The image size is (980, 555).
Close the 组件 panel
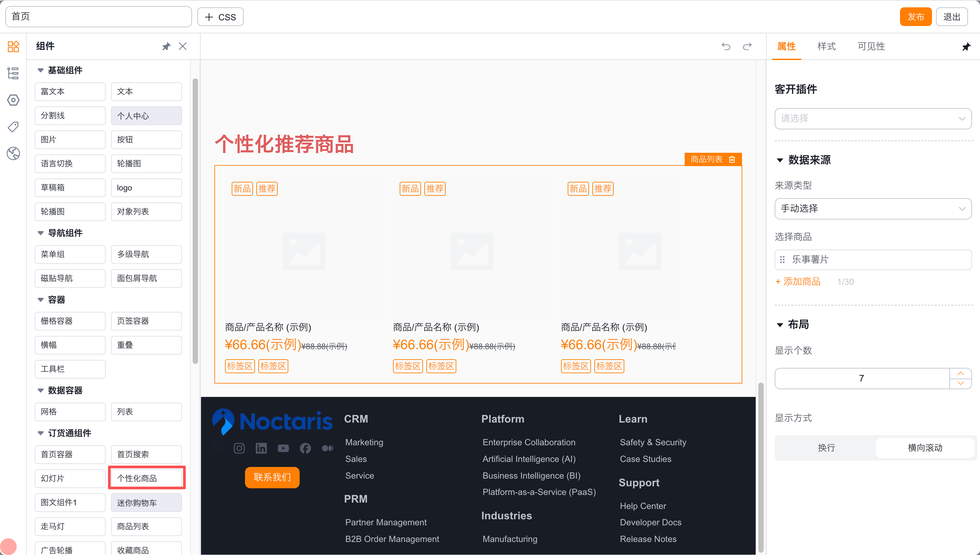pos(183,46)
